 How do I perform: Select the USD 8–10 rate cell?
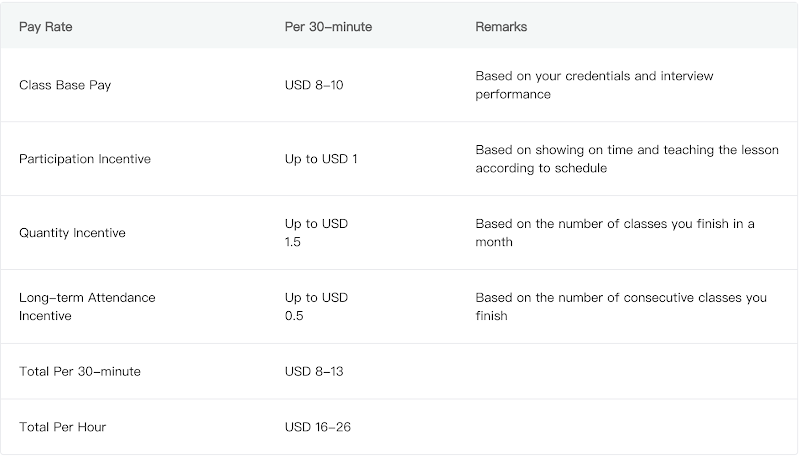pyautogui.click(x=314, y=85)
